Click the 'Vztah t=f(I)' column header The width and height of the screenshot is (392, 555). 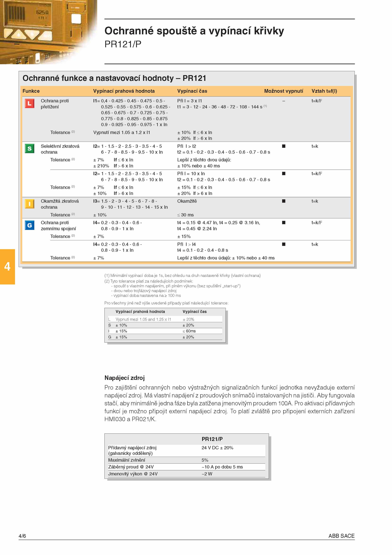pyautogui.click(x=324, y=91)
